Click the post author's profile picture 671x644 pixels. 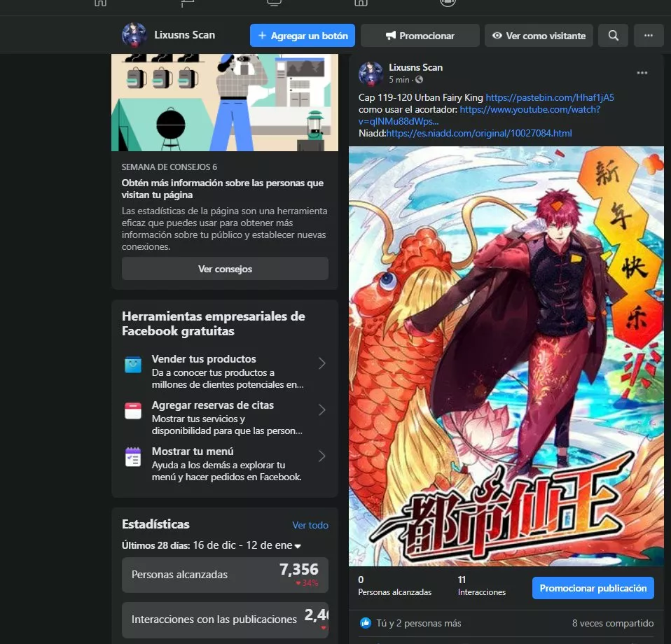(x=371, y=73)
